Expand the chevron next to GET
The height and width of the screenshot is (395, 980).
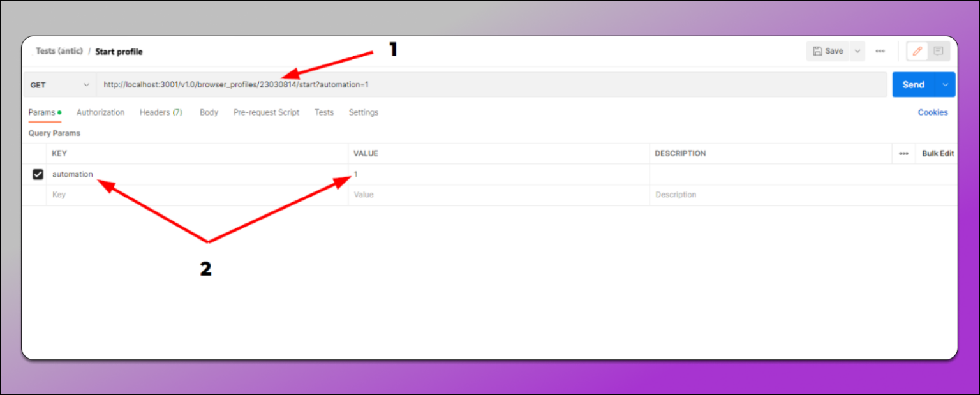pos(86,84)
